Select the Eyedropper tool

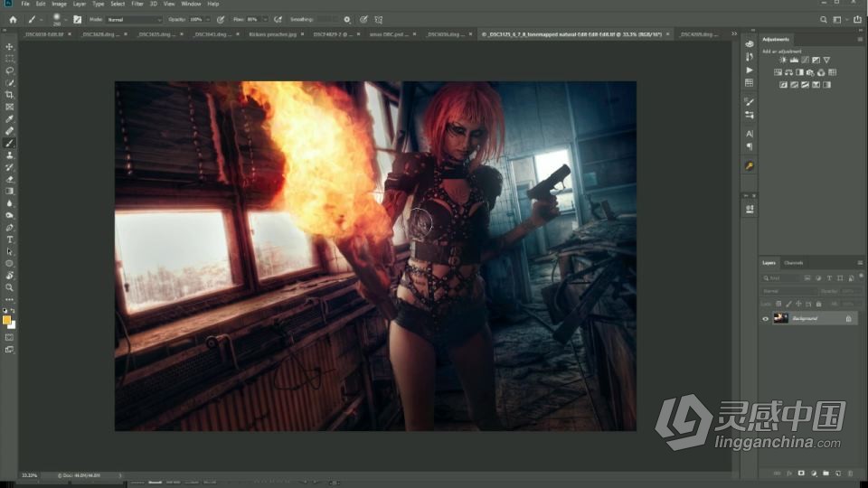[x=9, y=119]
